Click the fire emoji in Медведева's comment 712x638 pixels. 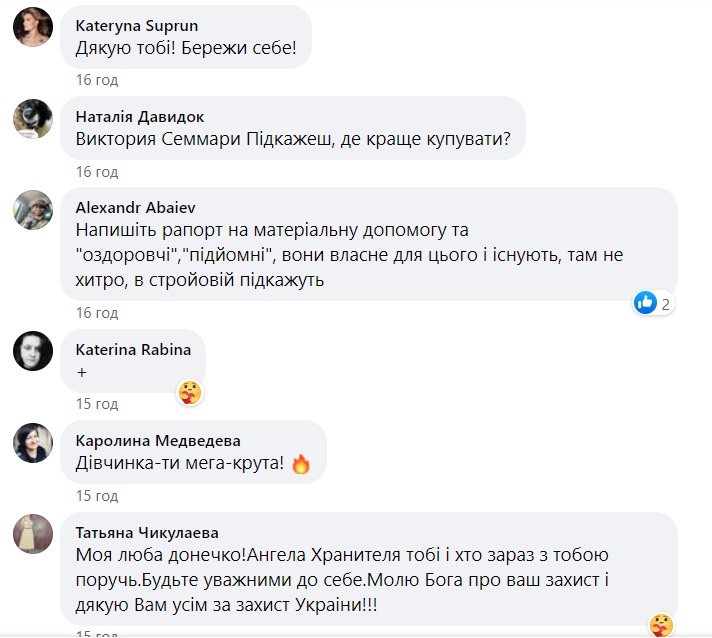[x=301, y=464]
